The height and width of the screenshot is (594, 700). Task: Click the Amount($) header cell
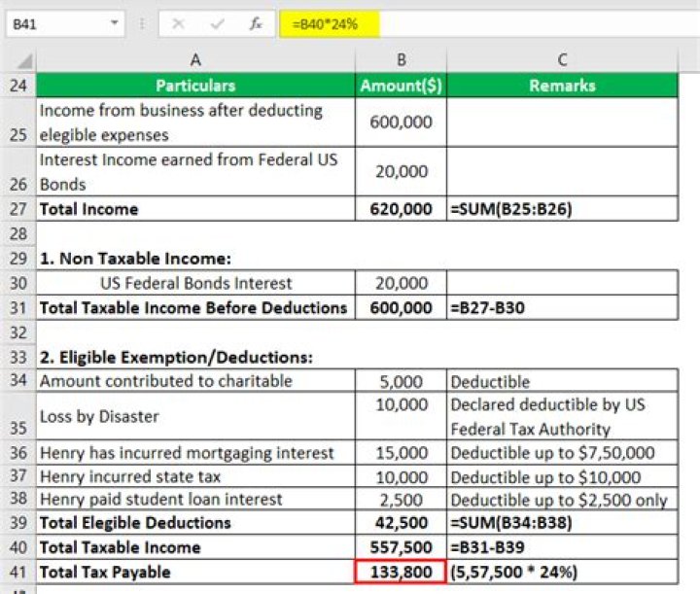tap(401, 86)
